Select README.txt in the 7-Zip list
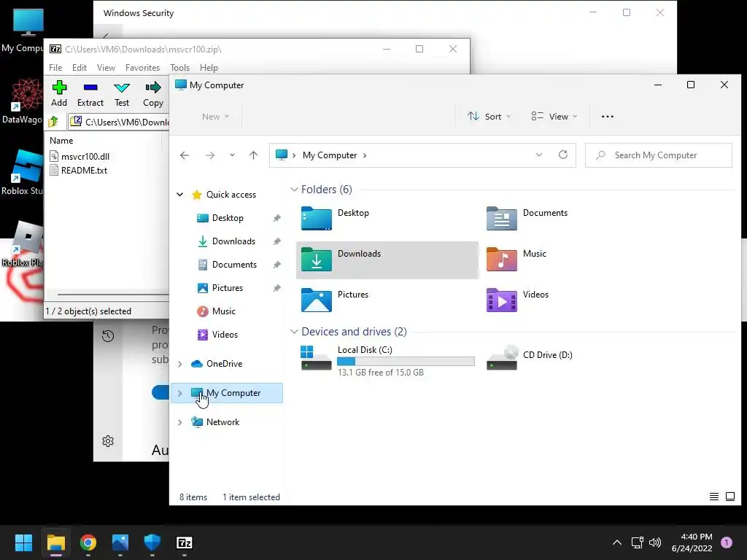747x560 pixels. pyautogui.click(x=79, y=170)
